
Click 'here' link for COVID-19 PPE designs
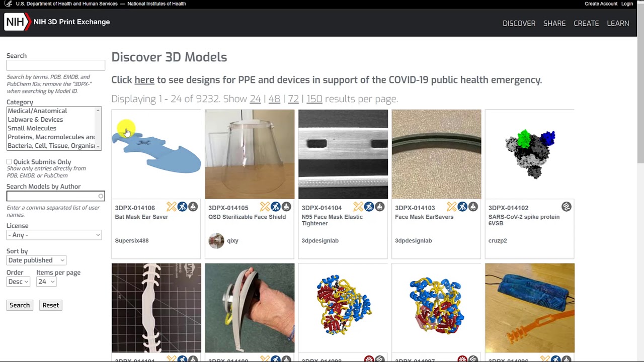click(x=144, y=80)
